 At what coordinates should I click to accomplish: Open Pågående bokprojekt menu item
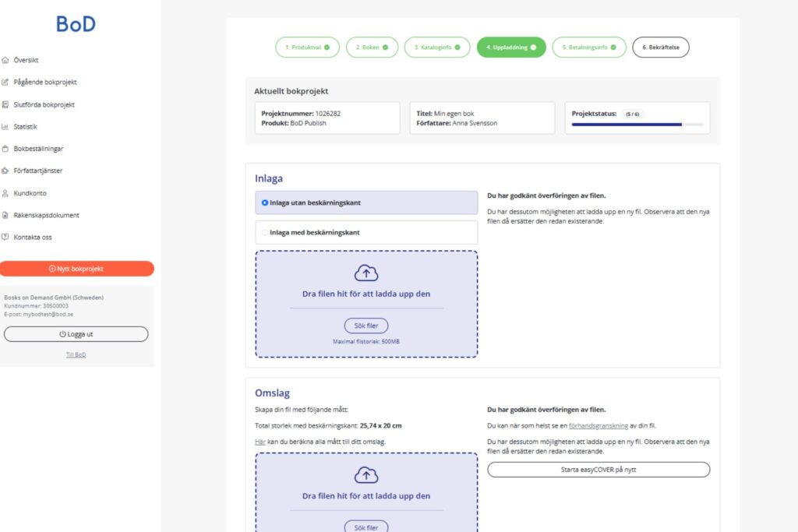[45, 82]
